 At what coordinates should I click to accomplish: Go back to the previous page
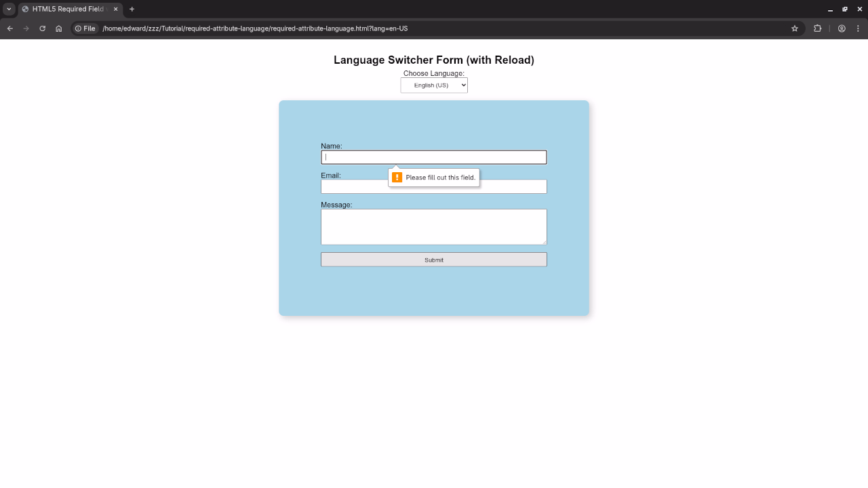pyautogui.click(x=9, y=28)
